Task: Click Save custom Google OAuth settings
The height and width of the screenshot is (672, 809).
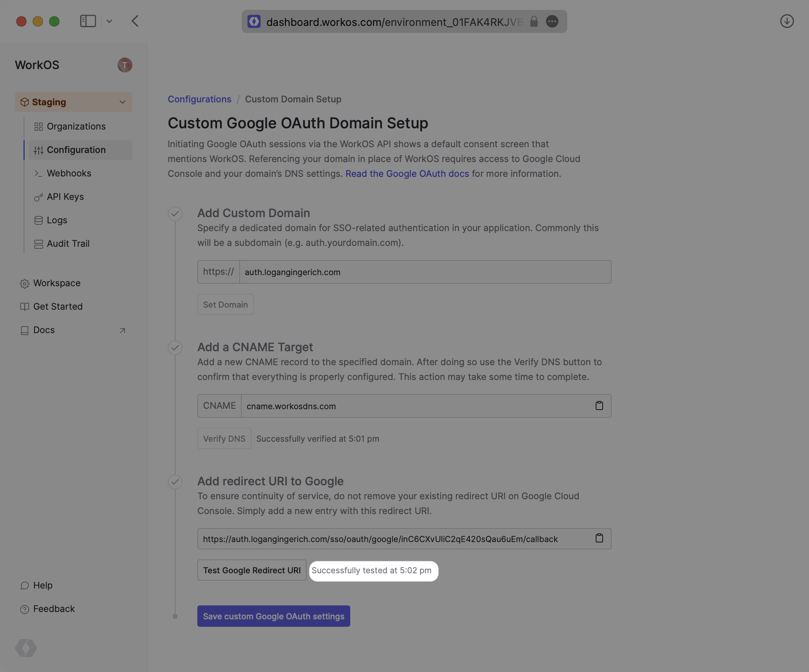Action: (273, 616)
